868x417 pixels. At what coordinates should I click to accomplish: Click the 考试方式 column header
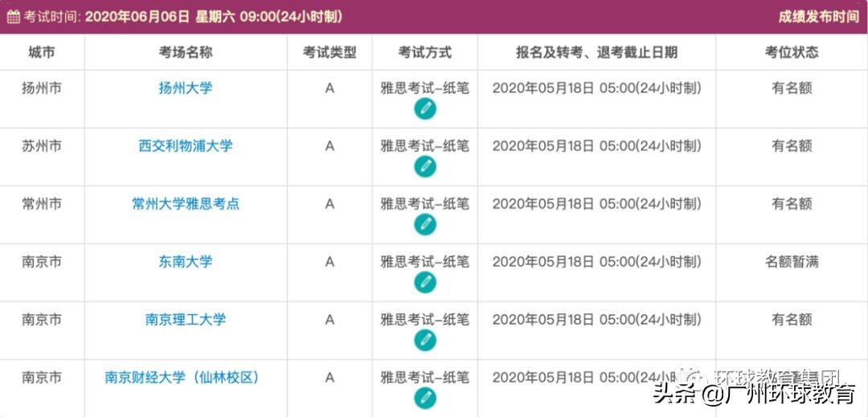[425, 52]
